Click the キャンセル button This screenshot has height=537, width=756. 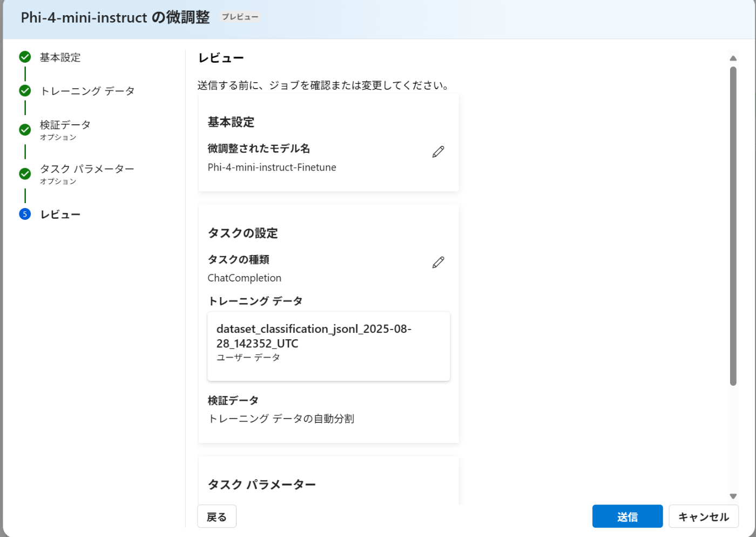pos(704,516)
